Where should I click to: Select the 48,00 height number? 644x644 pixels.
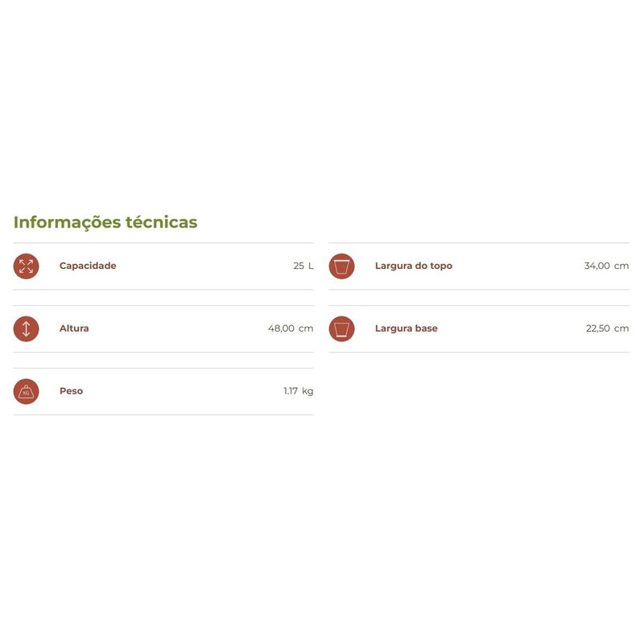(x=281, y=328)
